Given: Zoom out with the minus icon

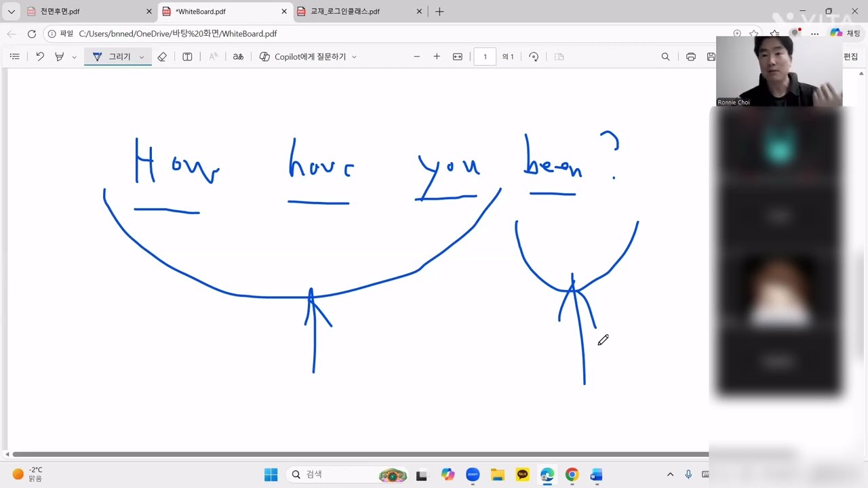Looking at the screenshot, I should point(417,57).
